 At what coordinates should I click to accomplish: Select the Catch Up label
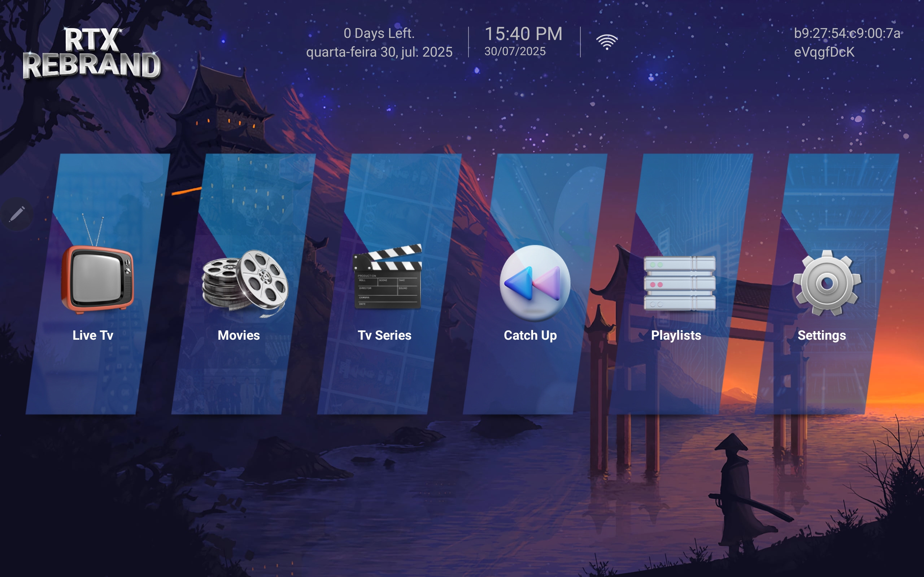(x=530, y=335)
